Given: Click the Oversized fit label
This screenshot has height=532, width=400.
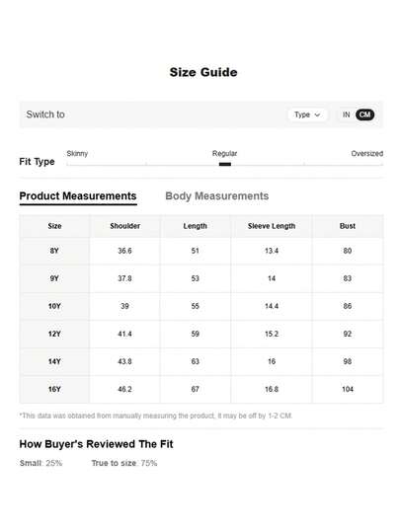Looking at the screenshot, I should click(x=367, y=153).
